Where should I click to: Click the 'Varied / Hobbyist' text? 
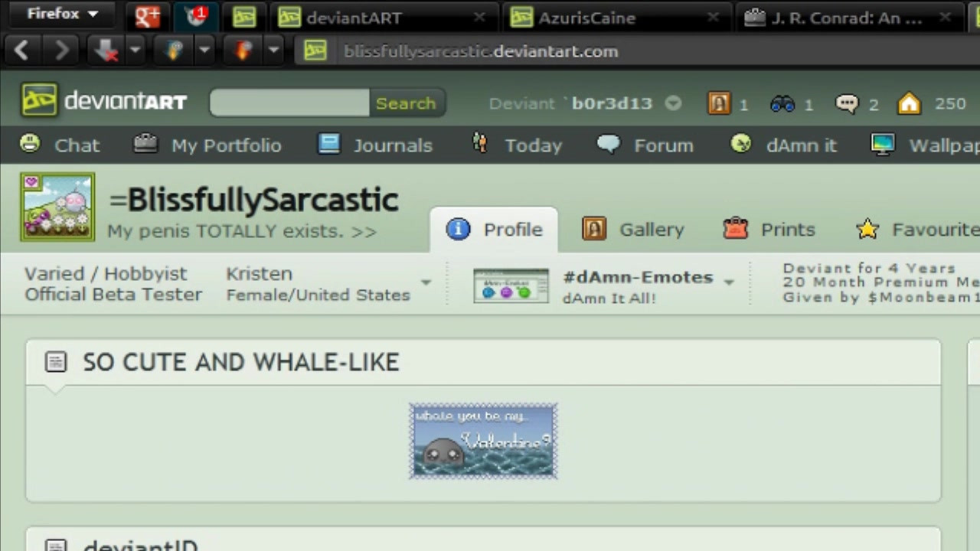106,274
